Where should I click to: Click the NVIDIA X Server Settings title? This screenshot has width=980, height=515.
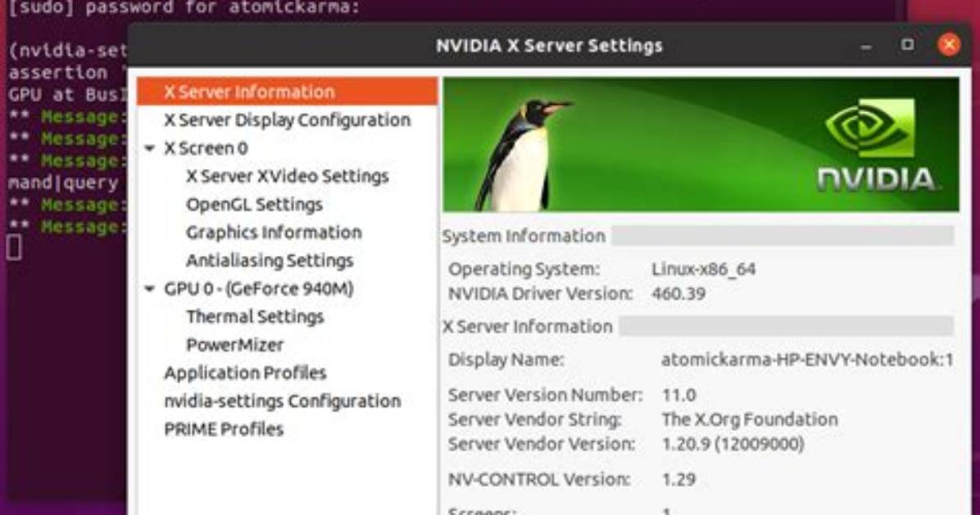pos(549,46)
